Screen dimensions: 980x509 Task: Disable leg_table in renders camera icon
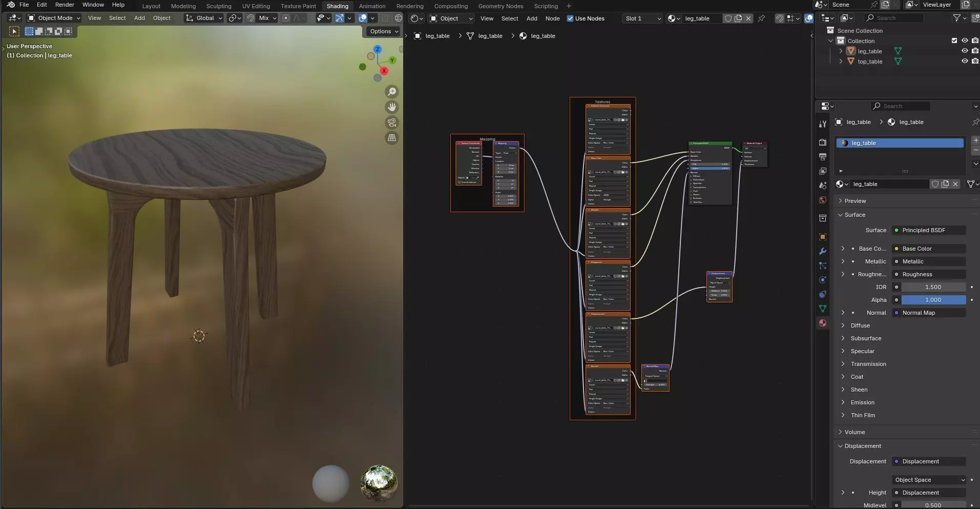[975, 51]
